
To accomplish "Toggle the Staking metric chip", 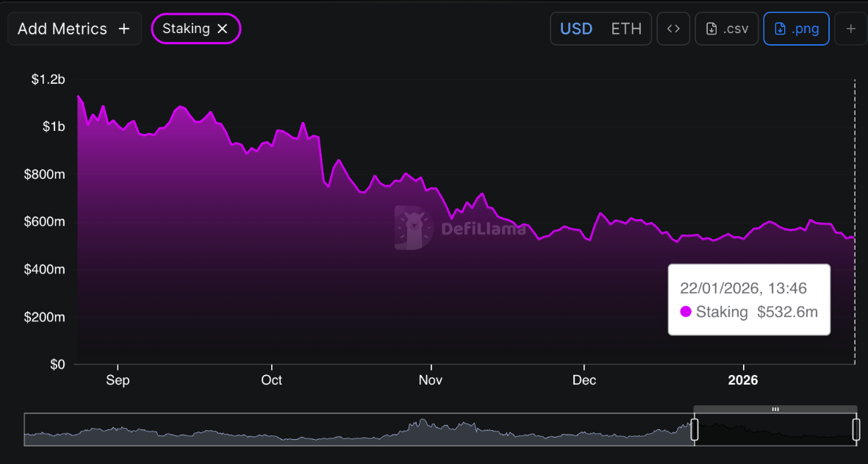I will [186, 29].
